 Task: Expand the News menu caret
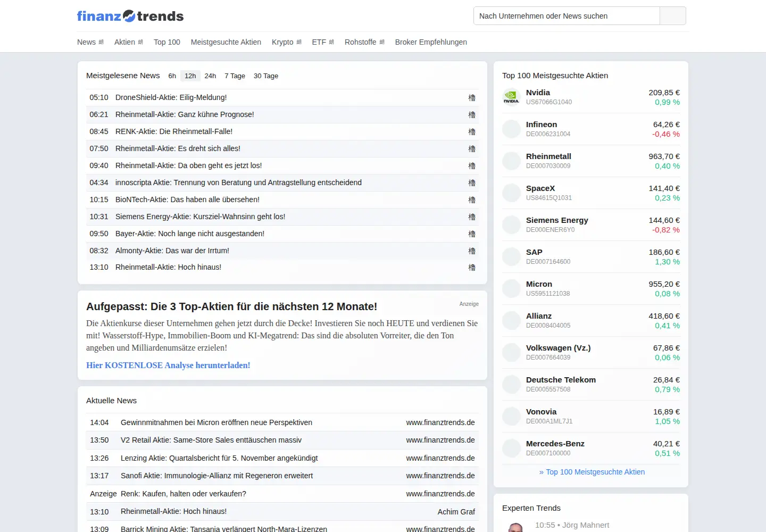[x=101, y=42]
